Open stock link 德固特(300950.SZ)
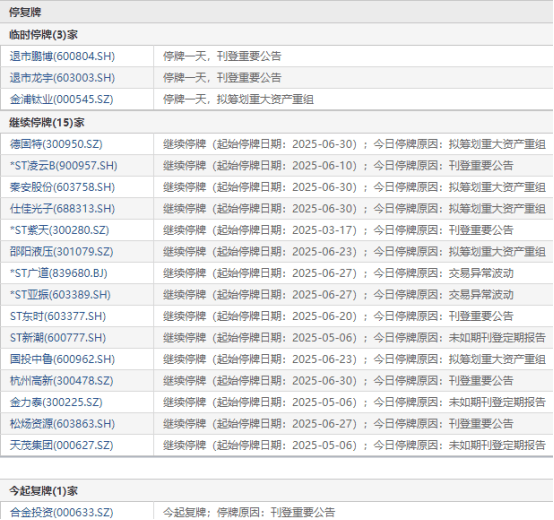Image resolution: width=554 pixels, height=520 pixels. 56,144
